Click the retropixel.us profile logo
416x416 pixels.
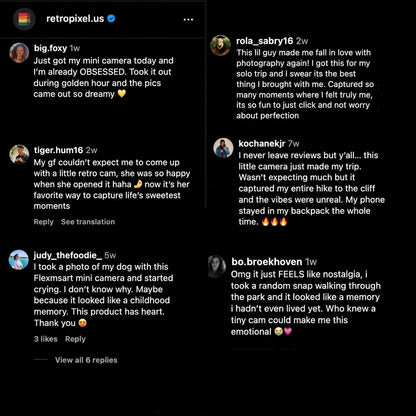click(x=24, y=19)
